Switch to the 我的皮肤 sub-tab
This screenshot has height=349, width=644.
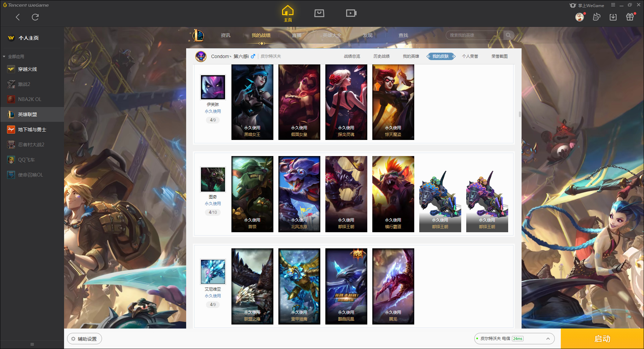tap(440, 56)
